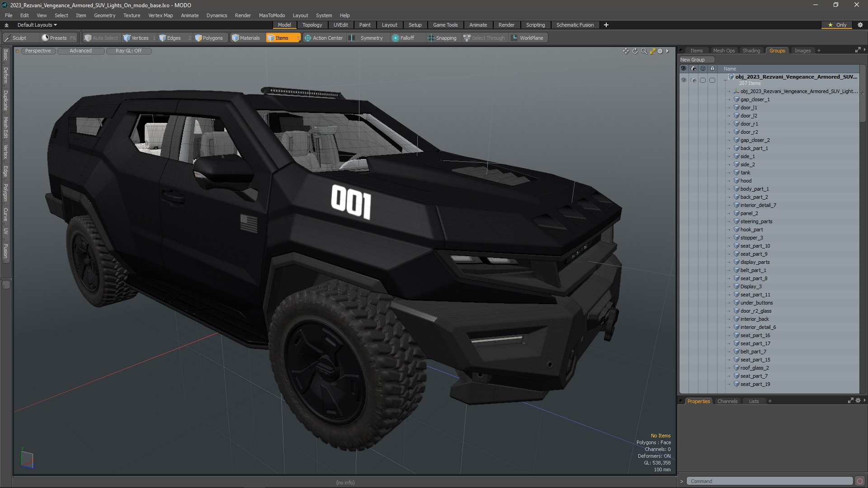Open the Advanced shading style dropdown
This screenshot has width=868, height=488.
tap(80, 51)
